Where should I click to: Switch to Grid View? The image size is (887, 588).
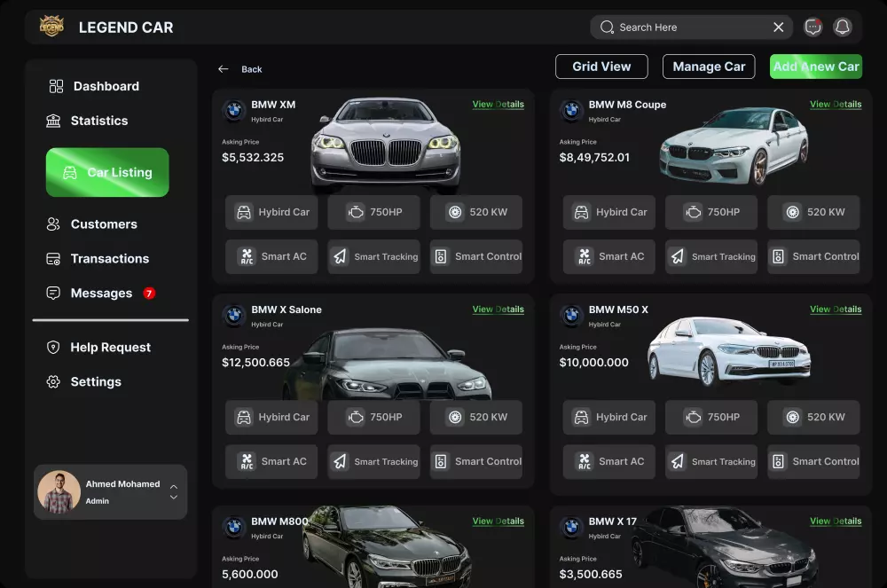point(601,67)
